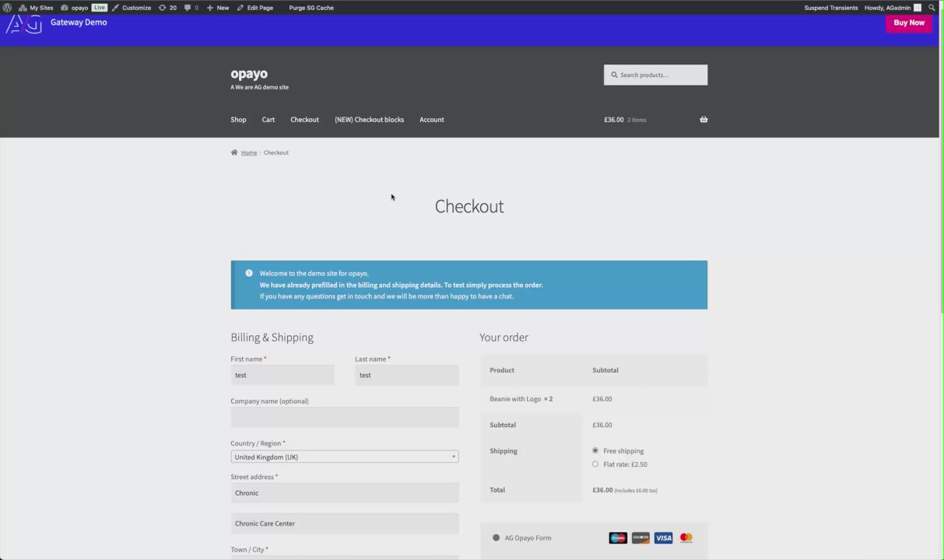Select Flat rate: £2.50 shipping

[x=595, y=464]
